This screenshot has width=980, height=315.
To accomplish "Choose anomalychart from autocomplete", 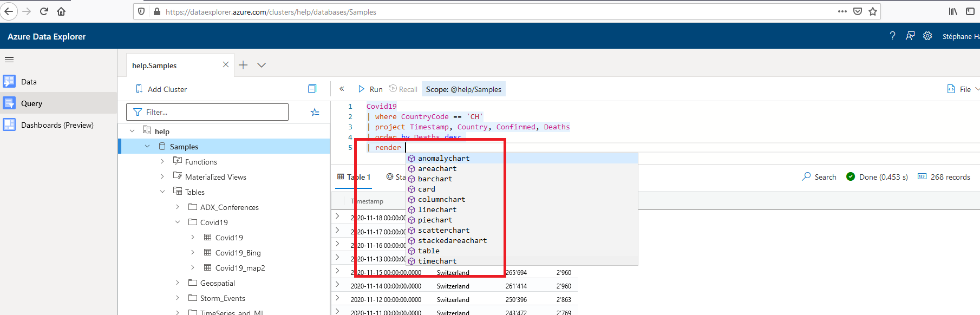I will pyautogui.click(x=522, y=158).
